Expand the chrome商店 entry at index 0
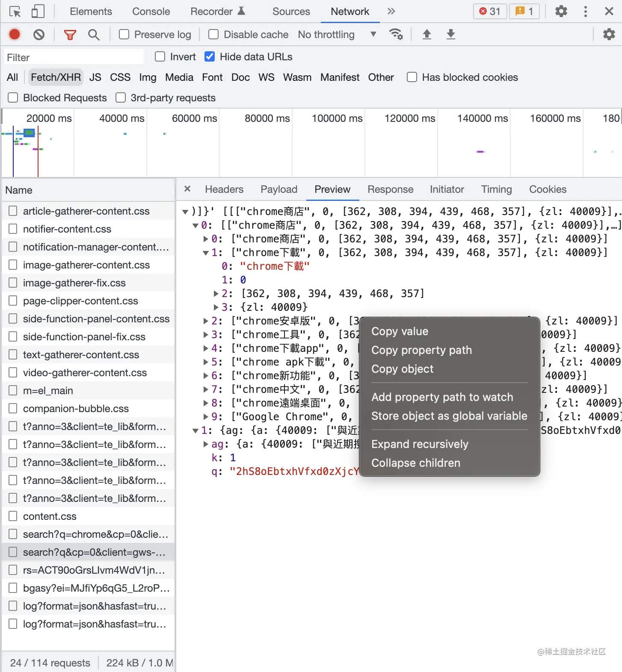Screen dimensions: 622x672 pyautogui.click(x=206, y=239)
